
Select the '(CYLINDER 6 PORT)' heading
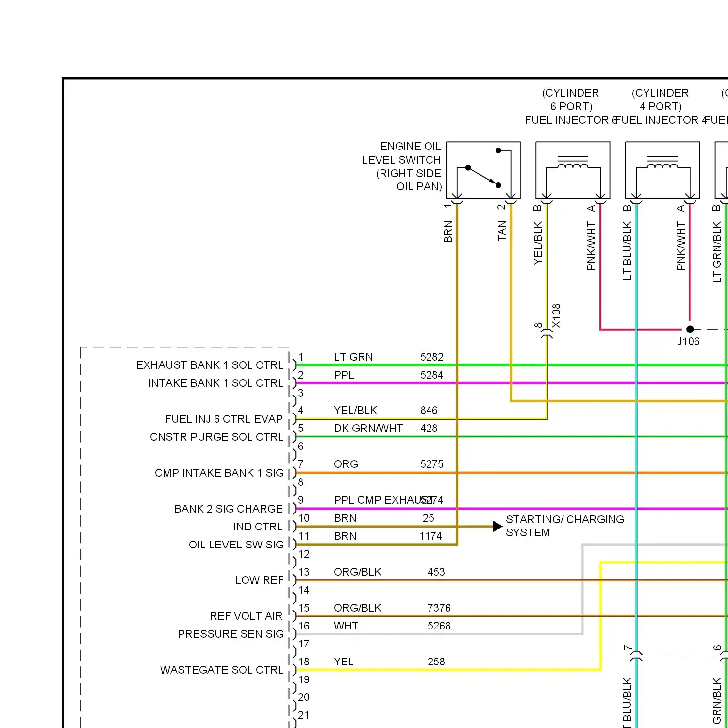[x=571, y=99]
